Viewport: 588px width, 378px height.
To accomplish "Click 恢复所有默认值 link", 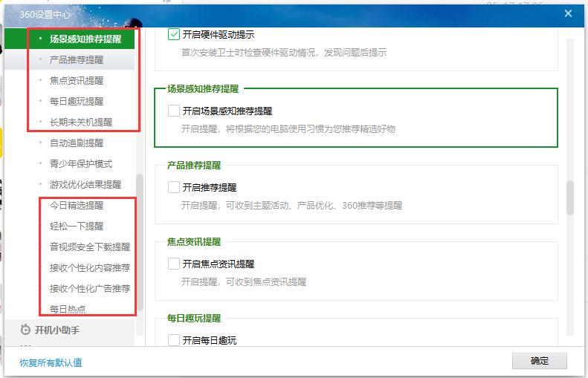I will (x=51, y=362).
